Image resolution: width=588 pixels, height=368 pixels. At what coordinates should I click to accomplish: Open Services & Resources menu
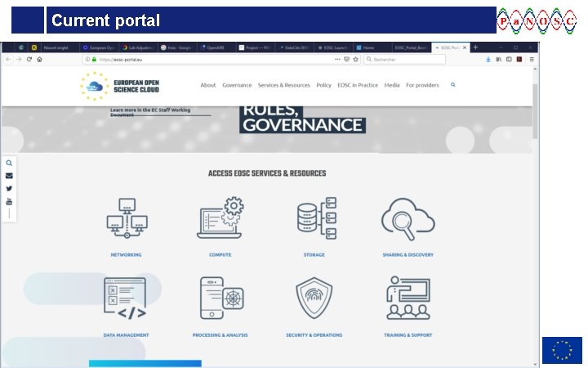(x=284, y=85)
